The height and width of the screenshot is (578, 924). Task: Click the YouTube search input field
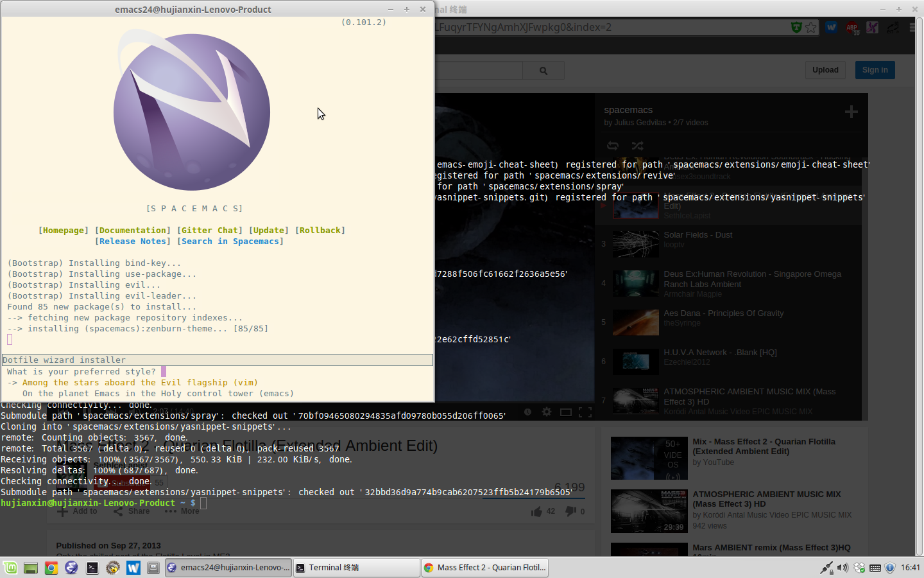tap(479, 71)
